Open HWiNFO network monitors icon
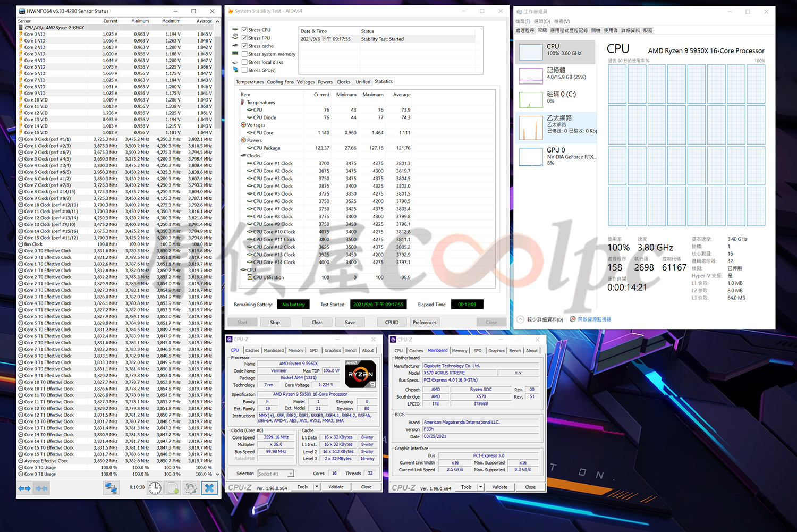This screenshot has width=797, height=532. click(111, 488)
